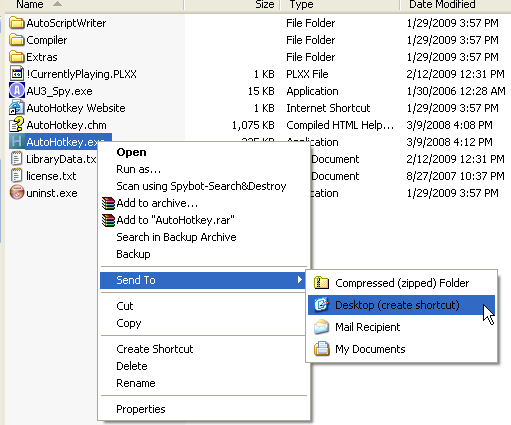Select the AU3_Spy.exe file name
This screenshot has width=511, height=425.
click(59, 91)
